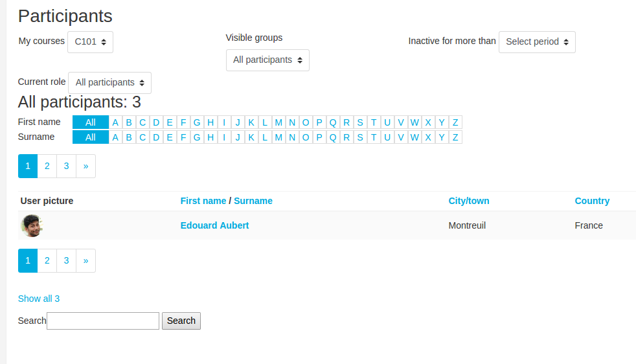Open the Inactive for more than period selector
This screenshot has height=364, width=636.
click(x=537, y=42)
